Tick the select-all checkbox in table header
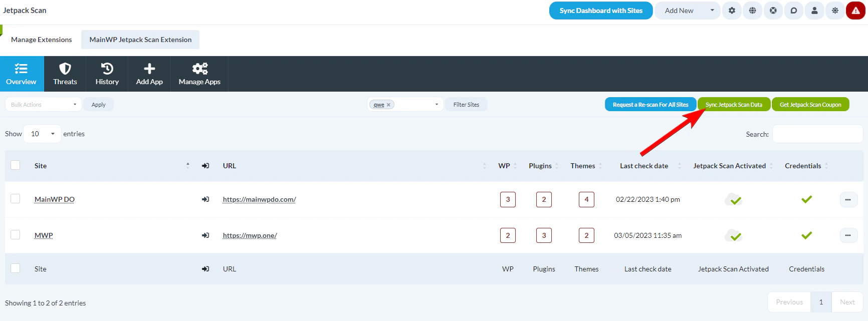The width and height of the screenshot is (868, 321). (x=16, y=165)
